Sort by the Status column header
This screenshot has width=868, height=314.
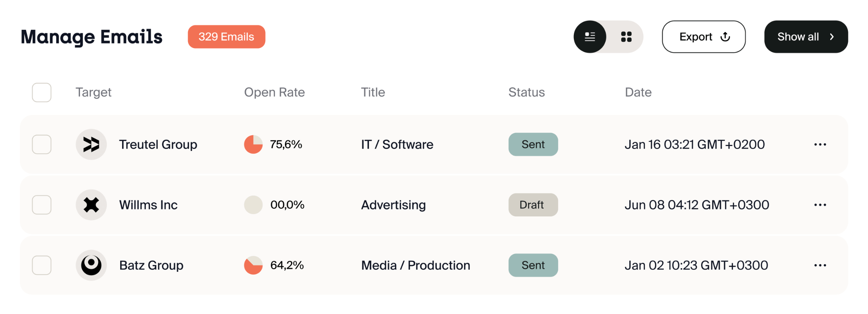click(x=526, y=92)
